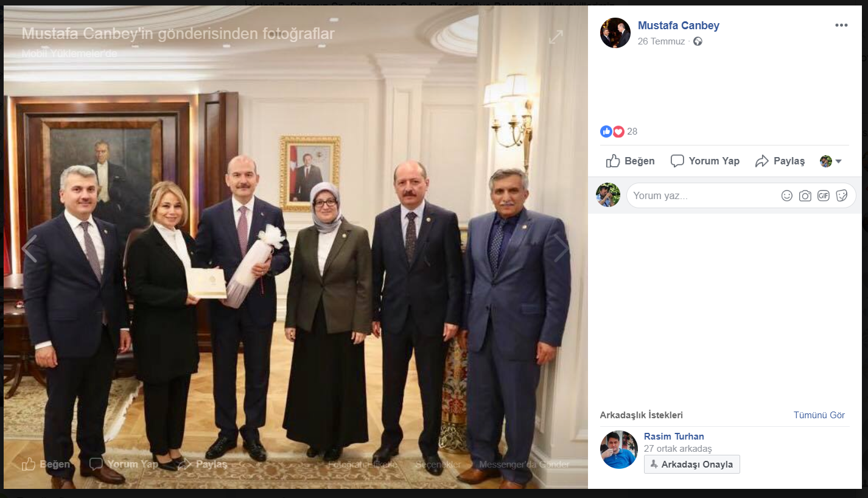Confirm Rasim Turhan's friend request

[692, 464]
